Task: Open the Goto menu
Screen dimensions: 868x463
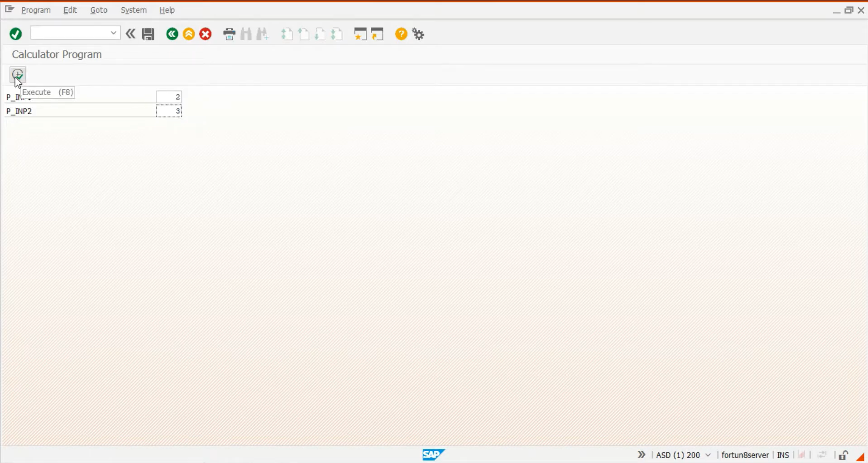Action: [x=99, y=10]
